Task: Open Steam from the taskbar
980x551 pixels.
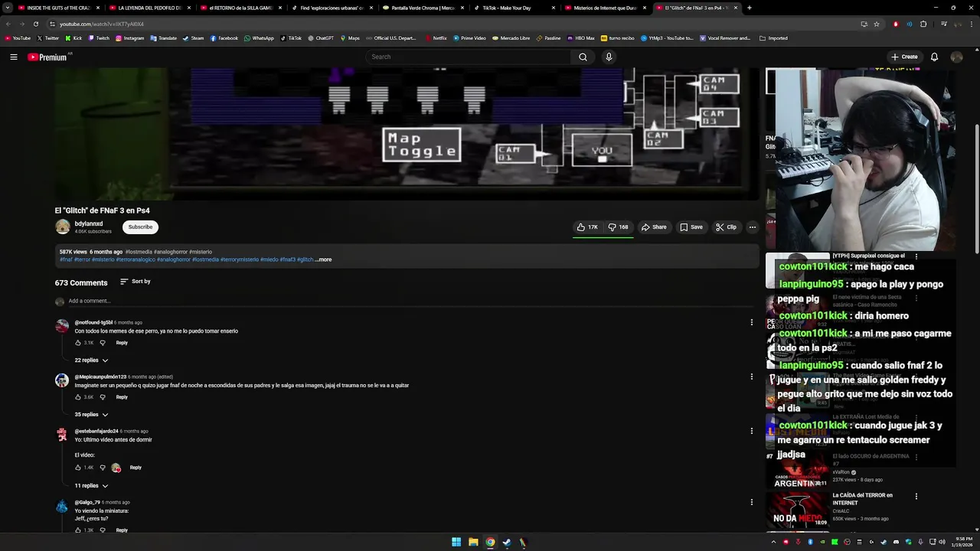Action: tap(507, 543)
